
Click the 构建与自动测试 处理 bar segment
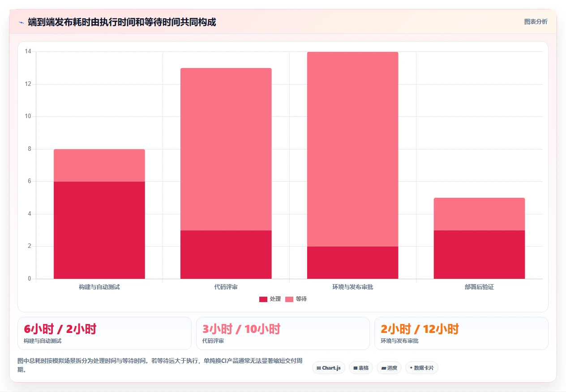pyautogui.click(x=99, y=230)
